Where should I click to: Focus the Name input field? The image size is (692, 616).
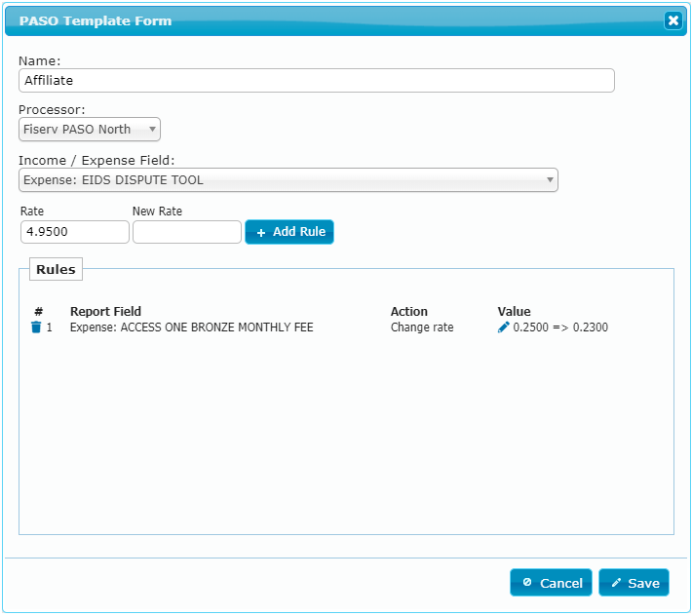(x=317, y=80)
